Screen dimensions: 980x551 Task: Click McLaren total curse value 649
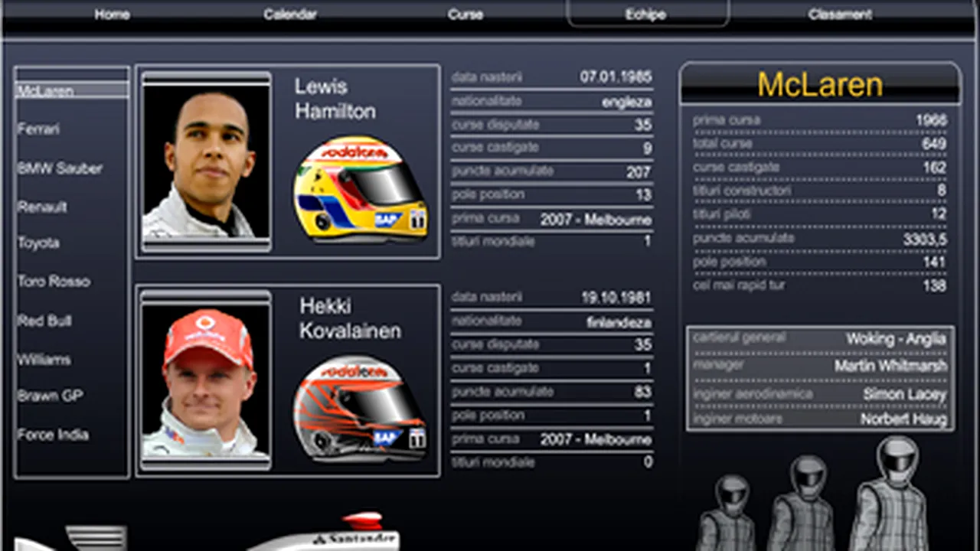[x=934, y=144]
